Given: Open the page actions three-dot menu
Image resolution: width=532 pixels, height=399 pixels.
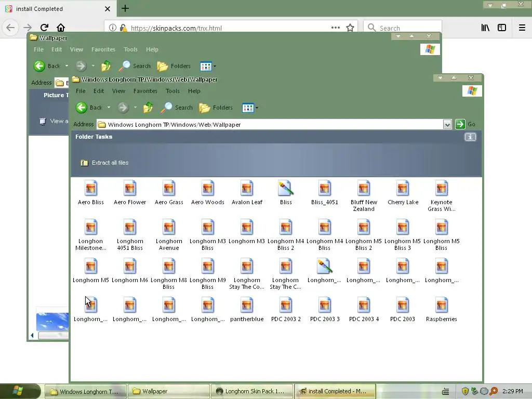Looking at the screenshot, I should [335, 28].
